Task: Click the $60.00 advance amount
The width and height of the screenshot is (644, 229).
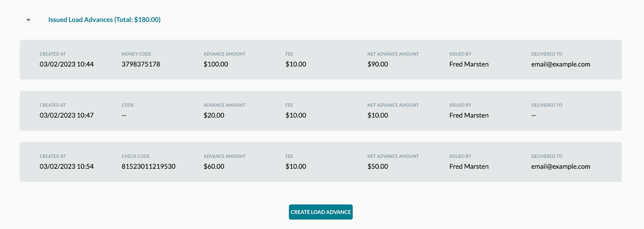Action: click(214, 166)
